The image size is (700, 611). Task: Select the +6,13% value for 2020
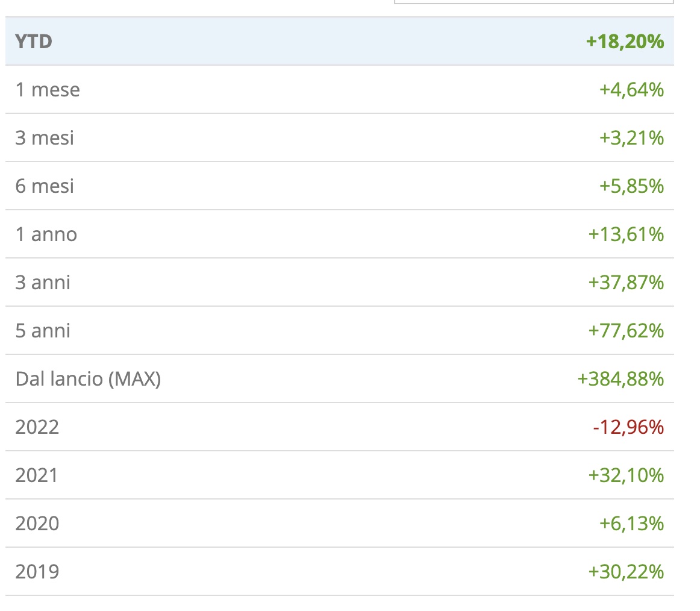tap(631, 524)
